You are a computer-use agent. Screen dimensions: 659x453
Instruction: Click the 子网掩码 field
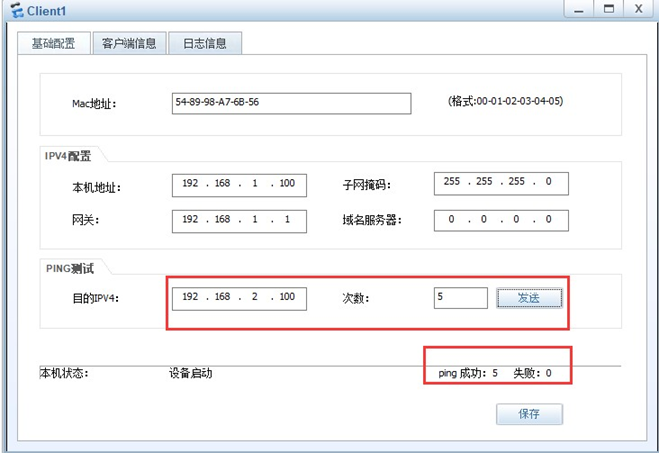pos(501,184)
